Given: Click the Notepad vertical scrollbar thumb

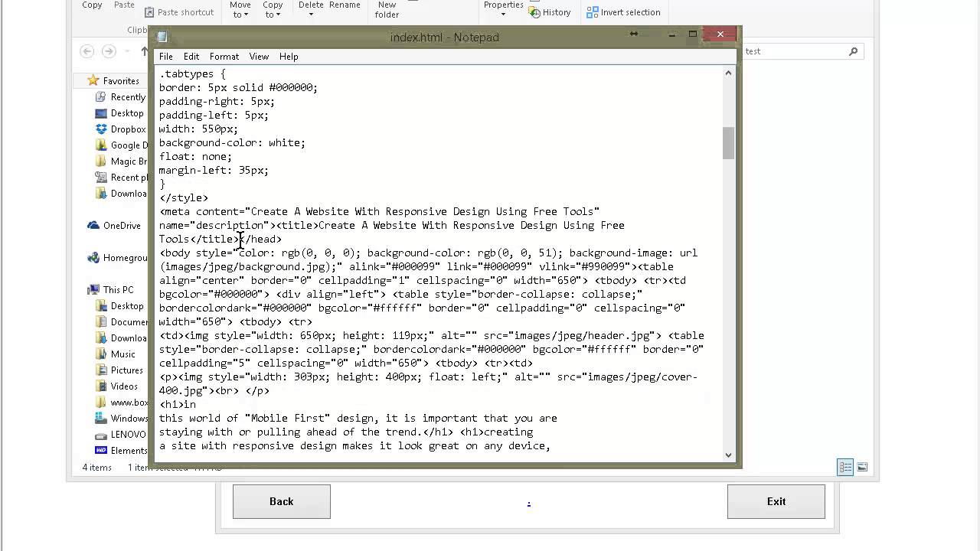Looking at the screenshot, I should pos(728,143).
